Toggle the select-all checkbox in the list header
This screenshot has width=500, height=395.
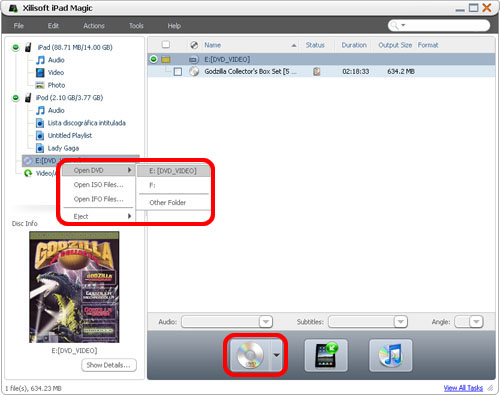(x=166, y=45)
